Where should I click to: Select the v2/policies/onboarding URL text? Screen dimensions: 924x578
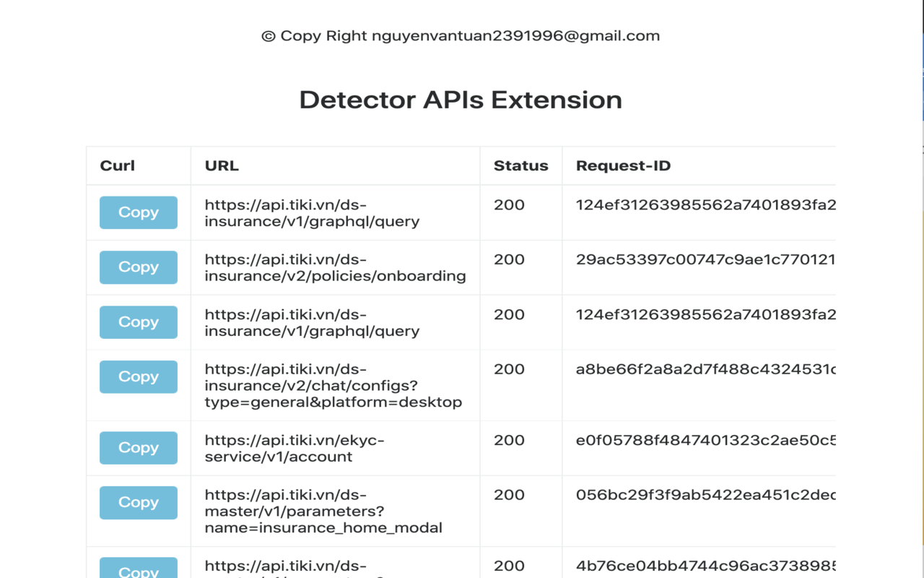click(334, 267)
